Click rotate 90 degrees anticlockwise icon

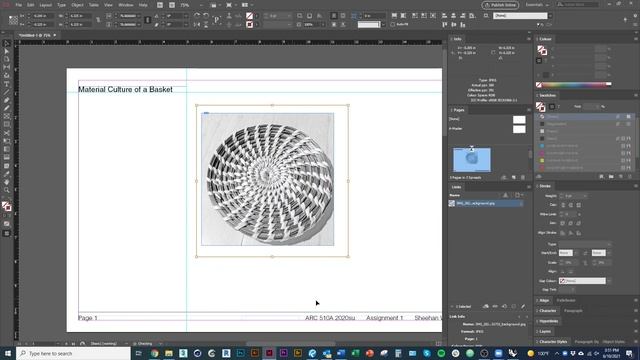[x=206, y=16]
